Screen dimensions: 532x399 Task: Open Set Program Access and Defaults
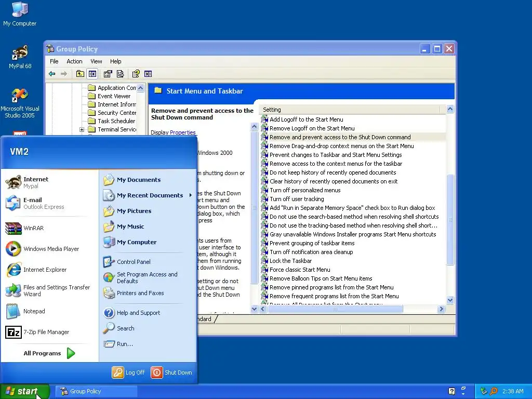click(140, 277)
